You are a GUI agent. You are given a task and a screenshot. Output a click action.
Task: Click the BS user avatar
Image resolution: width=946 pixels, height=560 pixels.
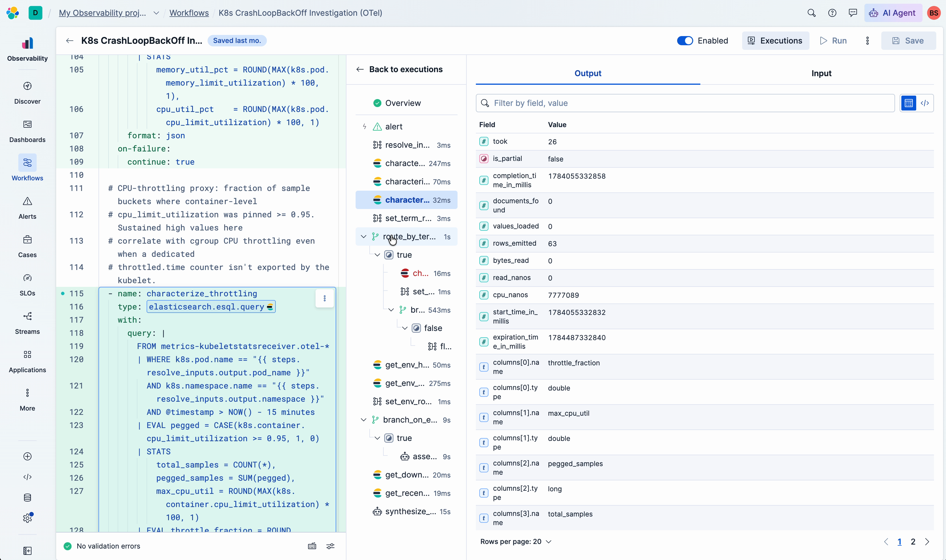click(934, 13)
